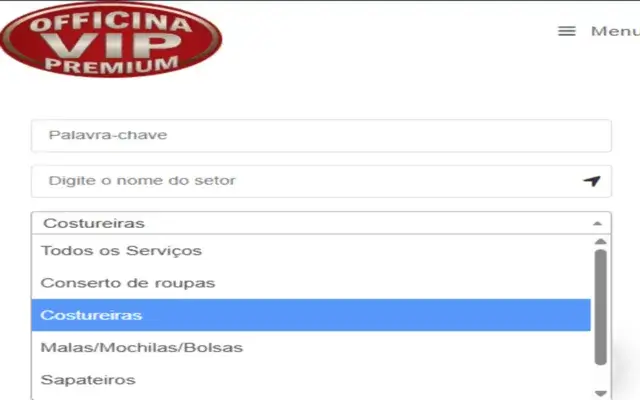This screenshot has height=400, width=640.
Task: Open the hamburger menu icon
Action: pyautogui.click(x=567, y=31)
